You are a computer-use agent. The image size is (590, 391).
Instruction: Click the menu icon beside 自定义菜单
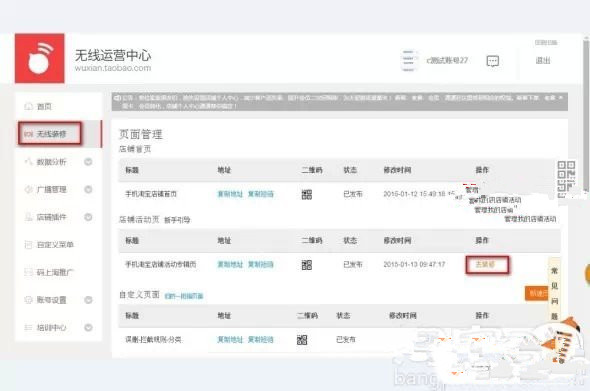pyautogui.click(x=29, y=245)
